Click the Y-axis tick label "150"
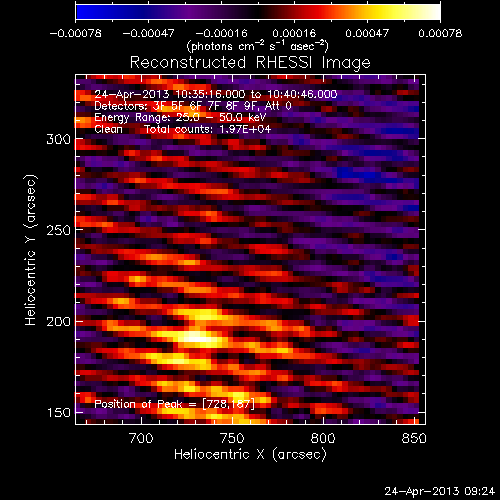 point(59,413)
